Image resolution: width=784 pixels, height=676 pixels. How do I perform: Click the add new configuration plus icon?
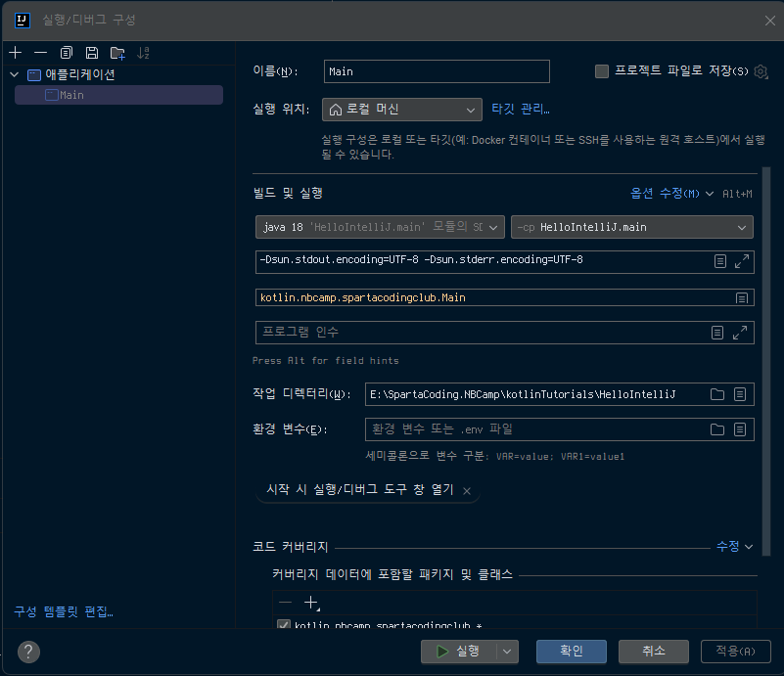15,52
